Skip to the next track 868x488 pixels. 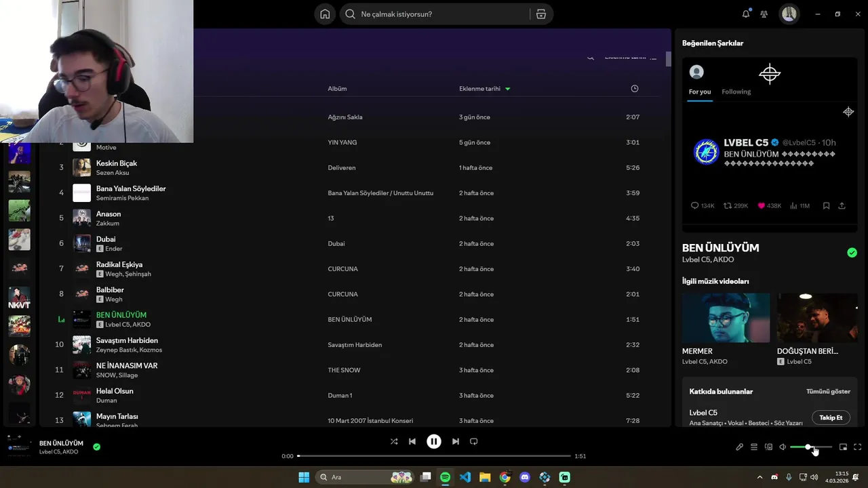click(x=456, y=441)
